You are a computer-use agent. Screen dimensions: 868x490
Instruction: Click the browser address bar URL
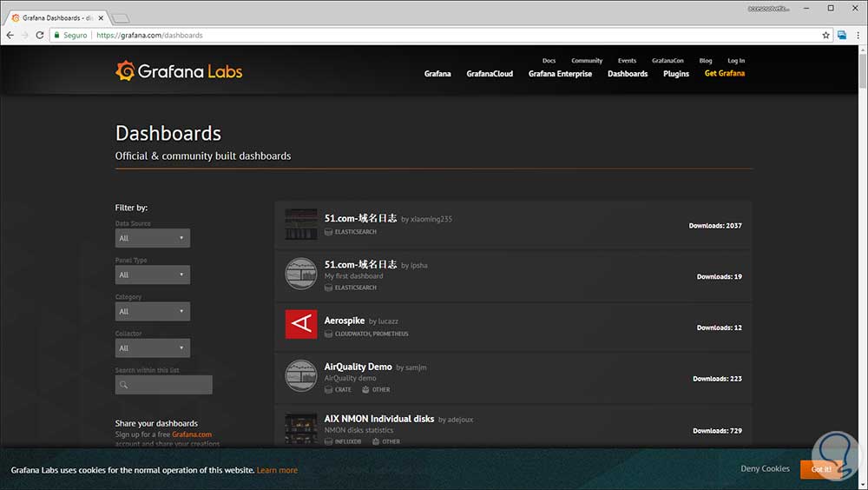click(149, 35)
